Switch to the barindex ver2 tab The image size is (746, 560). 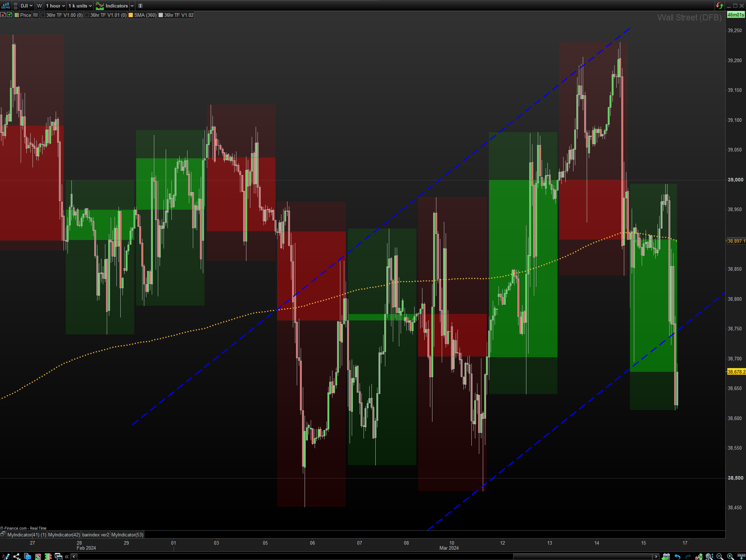pos(95,535)
